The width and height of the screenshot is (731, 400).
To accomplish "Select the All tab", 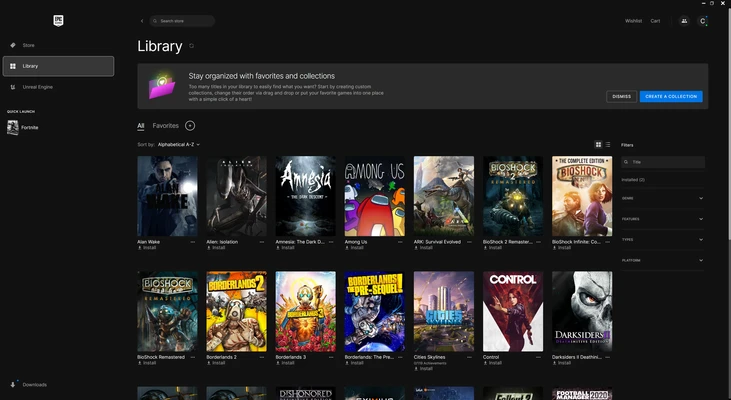I will pos(141,126).
